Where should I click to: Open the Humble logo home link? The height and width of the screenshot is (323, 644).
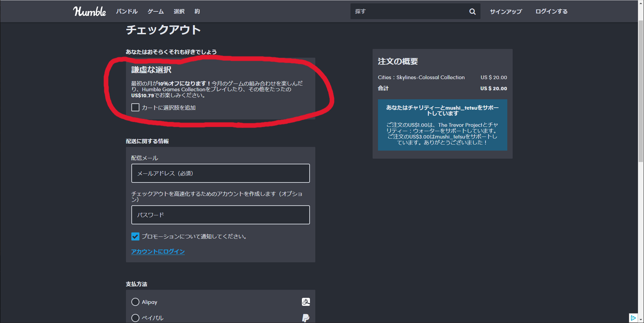[89, 11]
